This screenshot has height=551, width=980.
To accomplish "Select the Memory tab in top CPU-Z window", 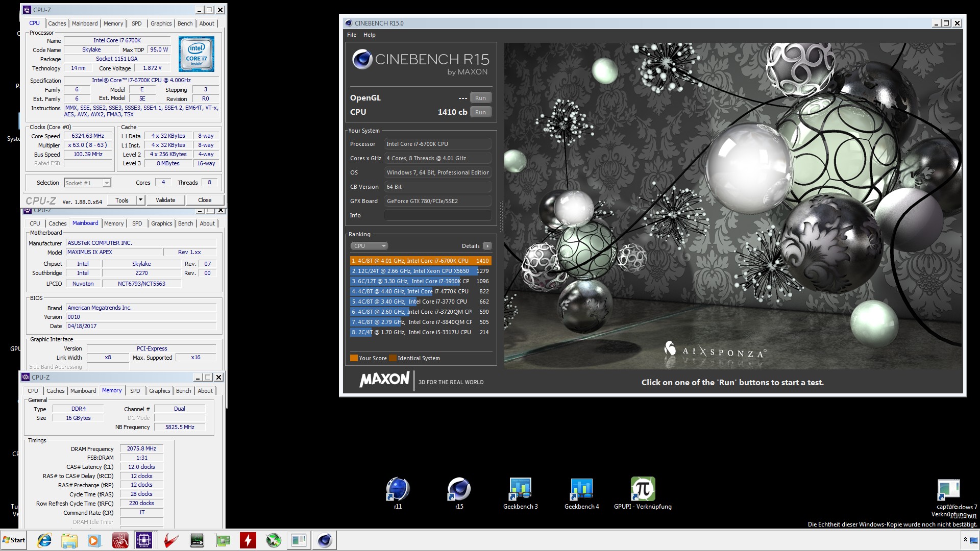I will [113, 23].
